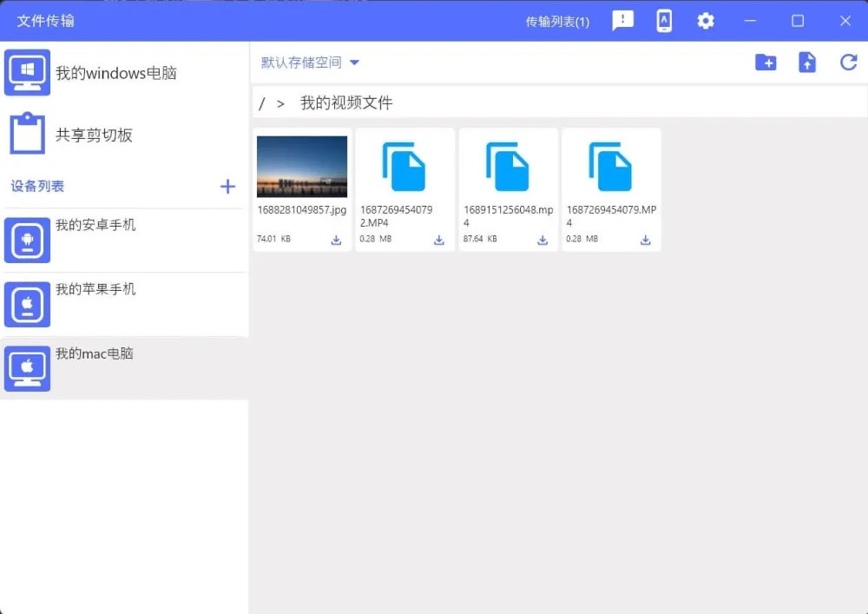Click 我的视频文件 breadcrumb label

[x=345, y=102]
